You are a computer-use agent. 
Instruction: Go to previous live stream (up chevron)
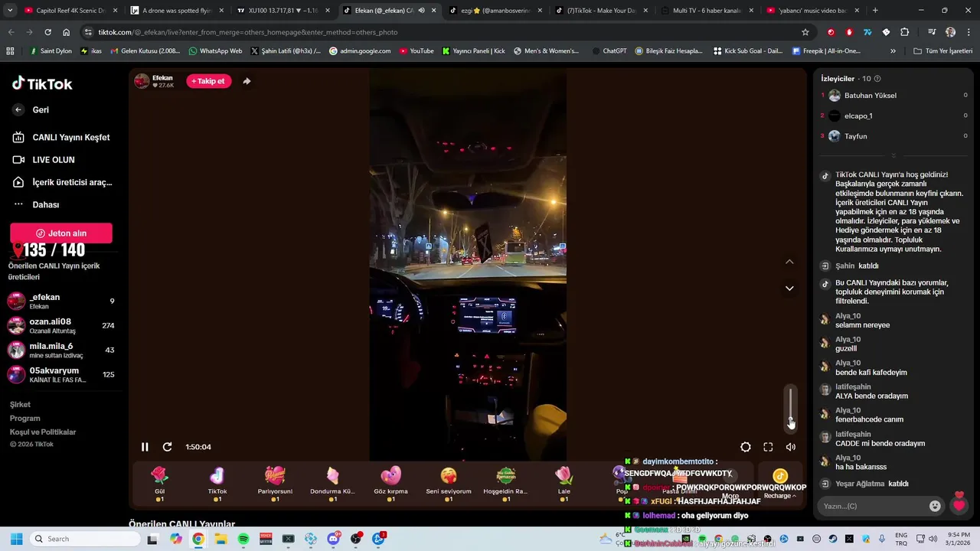pos(789,262)
